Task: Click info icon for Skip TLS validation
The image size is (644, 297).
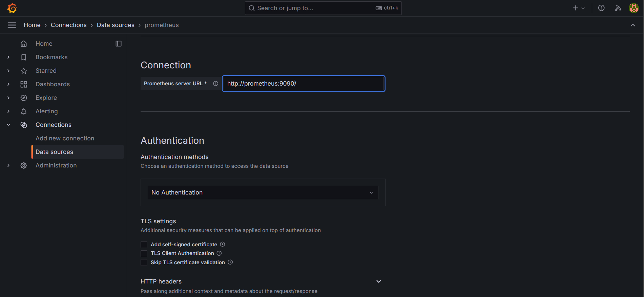Action: tap(230, 262)
